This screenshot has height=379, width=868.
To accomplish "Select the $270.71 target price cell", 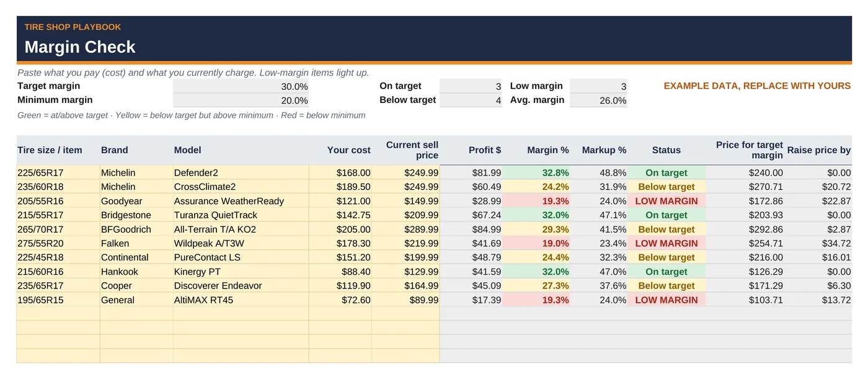I will click(x=745, y=187).
